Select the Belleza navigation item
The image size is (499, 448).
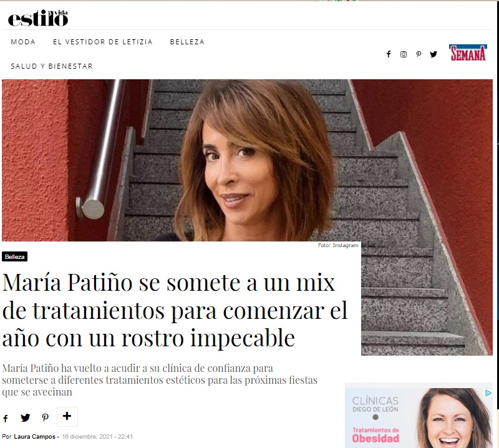(187, 42)
